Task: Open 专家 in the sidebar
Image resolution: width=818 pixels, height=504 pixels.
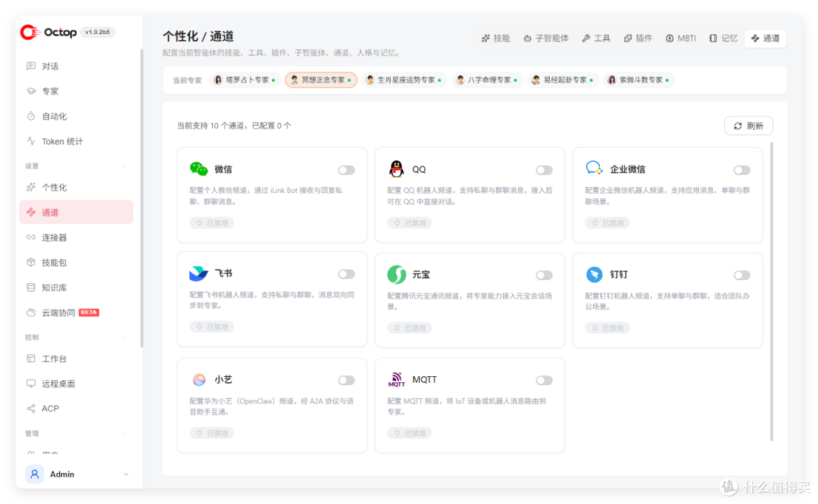Action: [76, 92]
